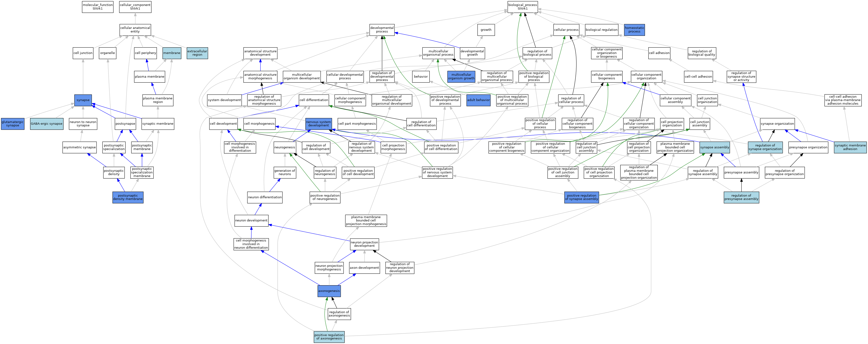868x344 pixels.
Task: Click the 'behavior' node
Action: 421,76
